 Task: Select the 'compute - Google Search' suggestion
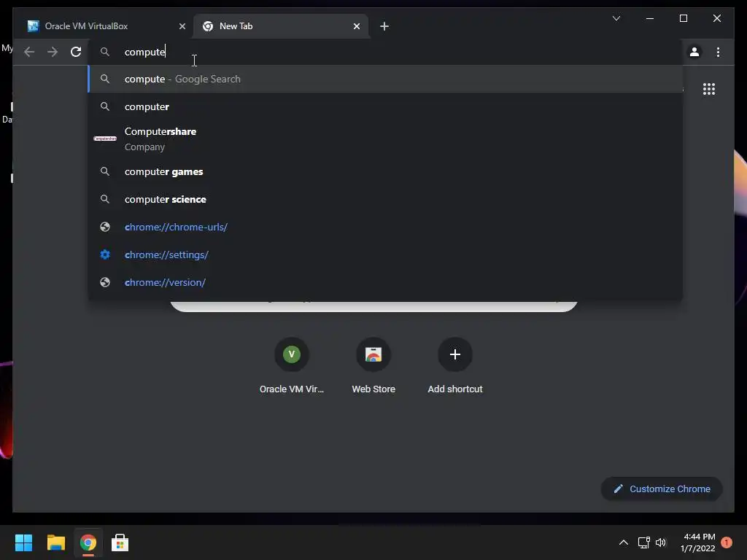(385, 79)
